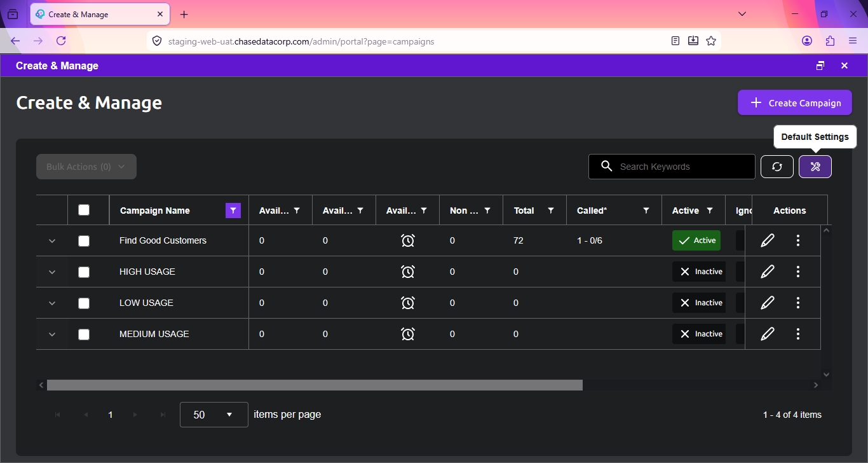Image resolution: width=868 pixels, height=463 pixels.
Task: Sort by Campaign Name header
Action: coord(155,211)
